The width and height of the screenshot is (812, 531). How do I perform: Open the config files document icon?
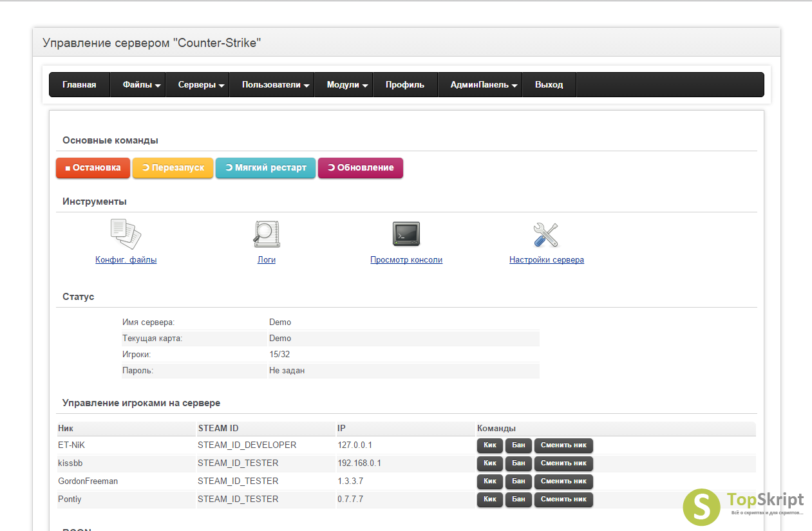[x=126, y=234]
